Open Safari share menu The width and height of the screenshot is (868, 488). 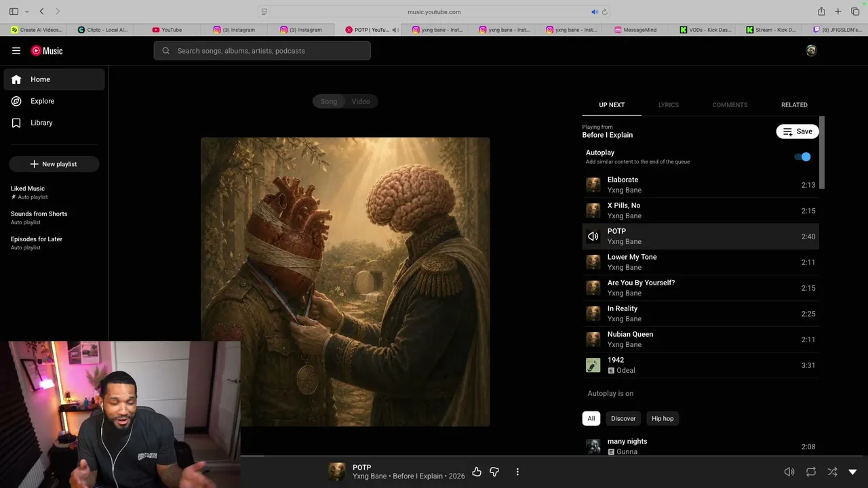821,12
